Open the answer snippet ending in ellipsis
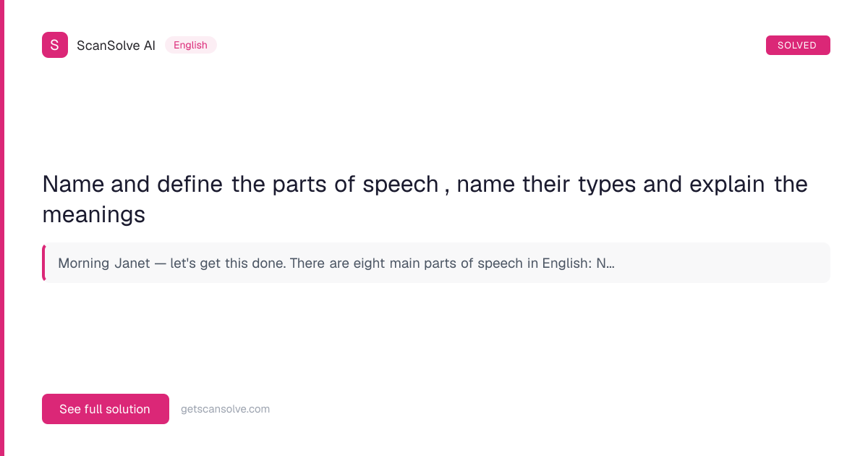The width and height of the screenshot is (868, 456). [434, 263]
